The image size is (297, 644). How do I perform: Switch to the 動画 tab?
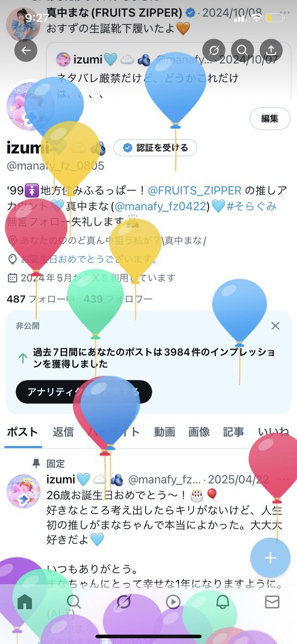pyautogui.click(x=165, y=432)
